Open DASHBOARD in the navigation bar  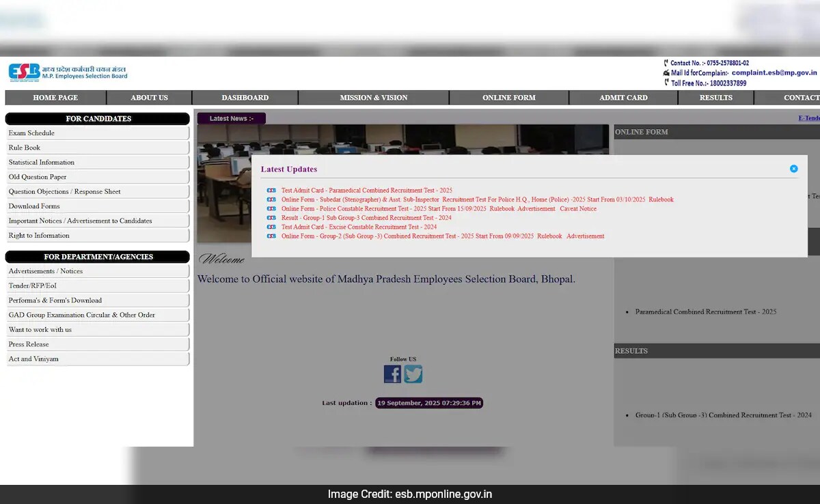click(245, 98)
